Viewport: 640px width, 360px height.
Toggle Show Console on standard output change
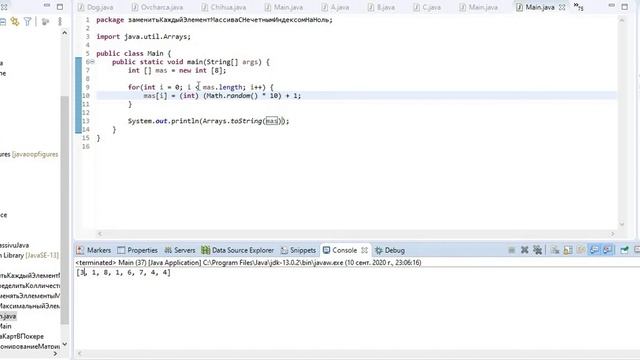pos(594,250)
